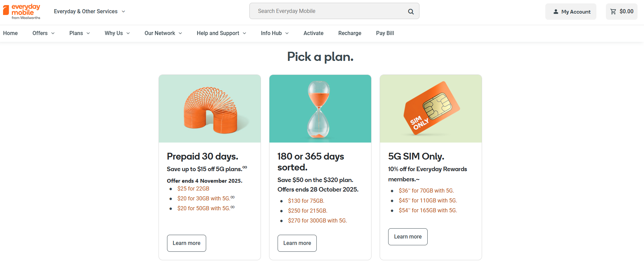Open the Pay Bill page
Image resolution: width=644 pixels, height=264 pixels.
(x=384, y=33)
